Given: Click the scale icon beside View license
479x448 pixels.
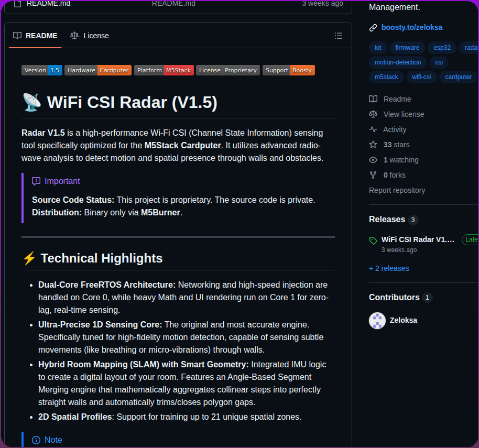Looking at the screenshot, I should point(373,114).
